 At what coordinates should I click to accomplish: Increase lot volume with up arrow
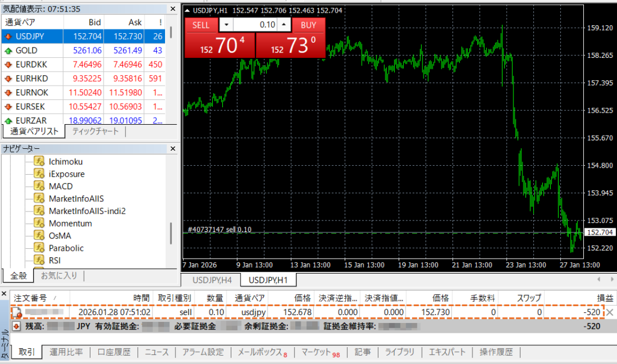284,25
